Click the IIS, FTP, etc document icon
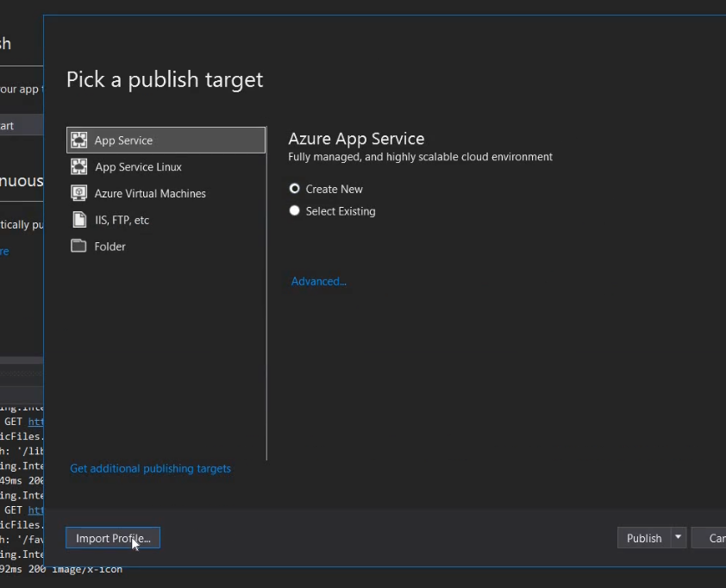Viewport: 726px width, 588px height. pos(79,220)
